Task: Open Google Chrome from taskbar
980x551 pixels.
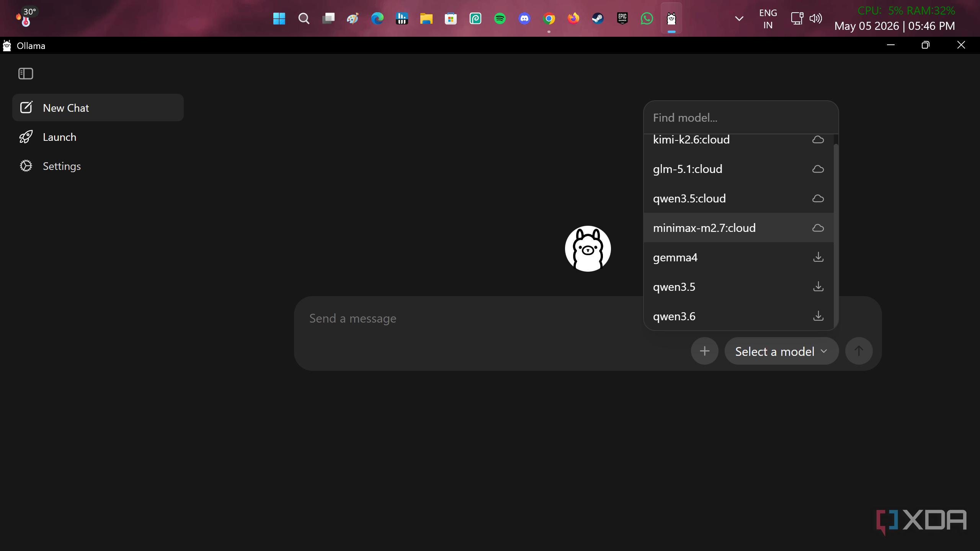Action: click(x=549, y=18)
